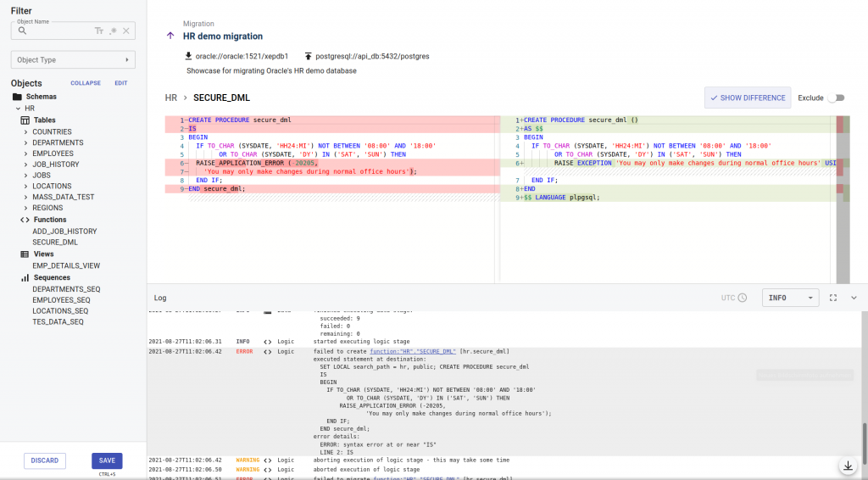Screen dimensions: 868x480
Task: Click the Logic icon on 'started executing logic stage'
Action: [x=267, y=342]
